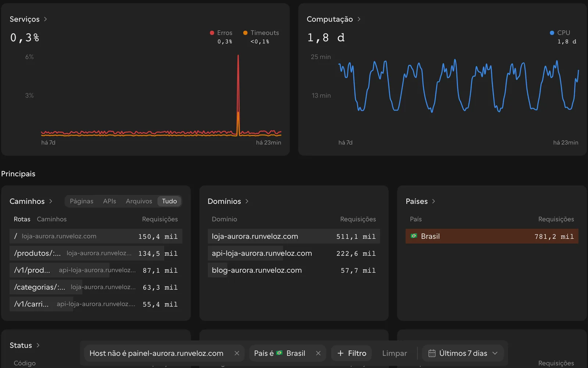Click the Requisições header in Caminhos table
The image size is (588, 368).
click(160, 219)
